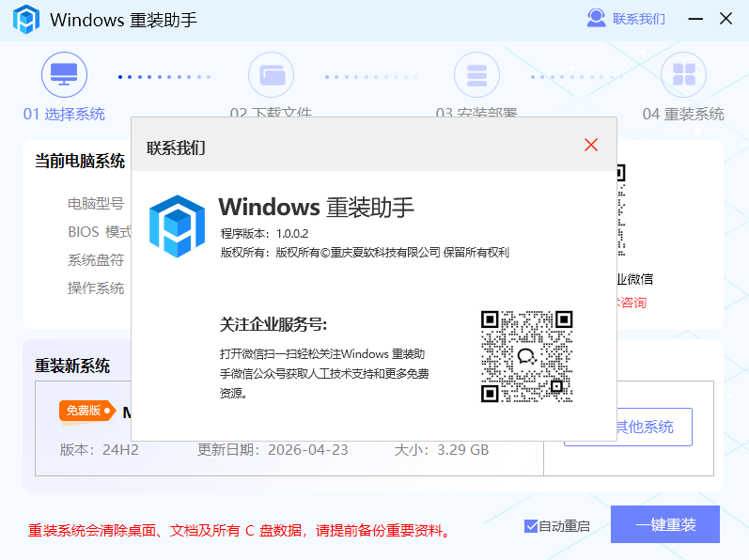
Task: Click the 更新日期: 2026-04-23 text
Action: [273, 450]
